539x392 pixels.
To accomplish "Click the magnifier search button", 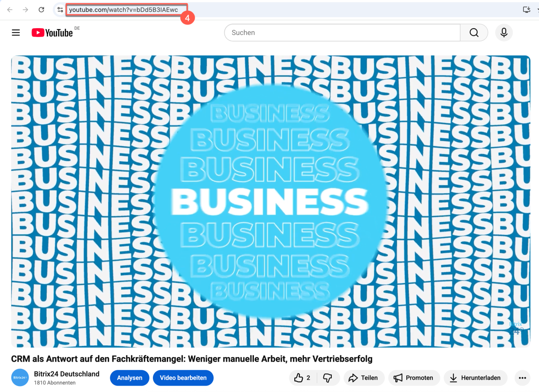I will pos(474,32).
